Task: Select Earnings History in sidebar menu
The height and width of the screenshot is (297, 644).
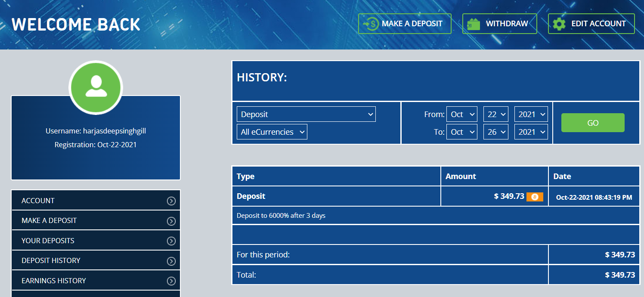Action: click(54, 281)
